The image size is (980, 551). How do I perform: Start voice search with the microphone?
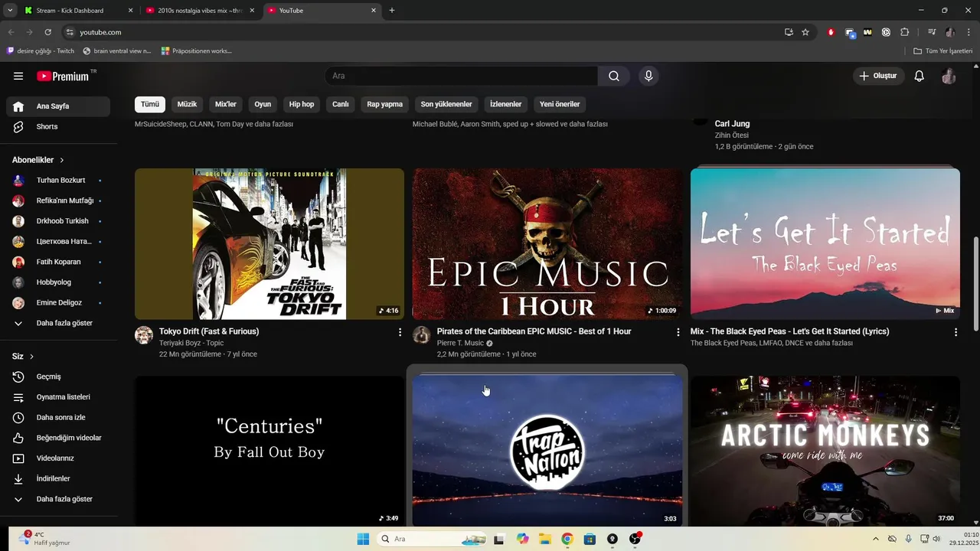648,76
